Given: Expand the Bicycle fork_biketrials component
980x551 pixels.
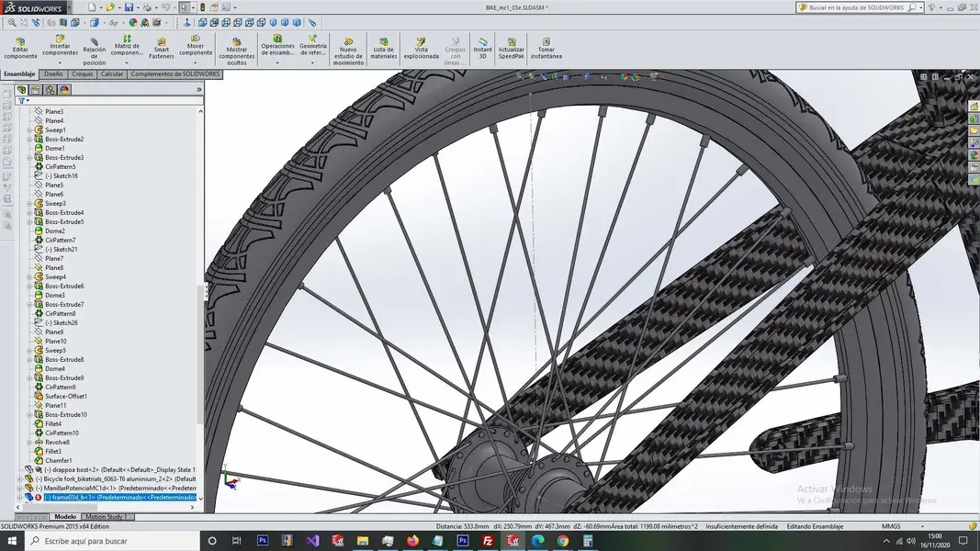Looking at the screenshot, I should [x=19, y=479].
